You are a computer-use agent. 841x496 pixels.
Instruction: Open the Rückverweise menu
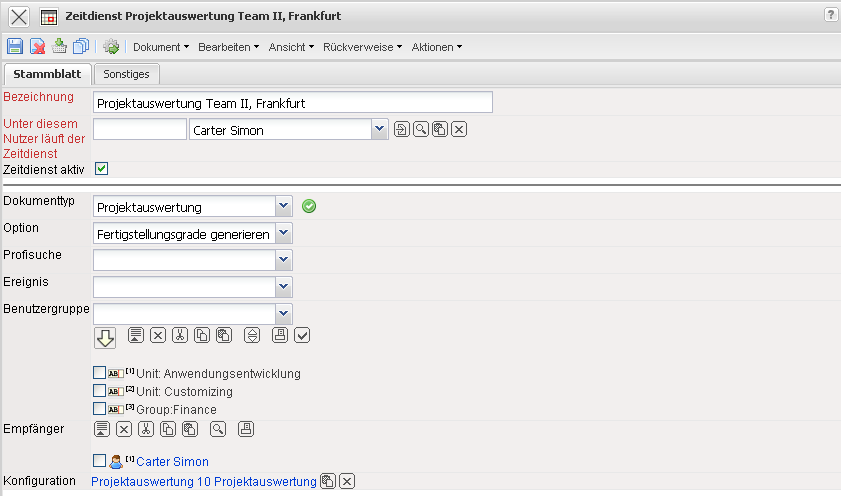click(363, 47)
